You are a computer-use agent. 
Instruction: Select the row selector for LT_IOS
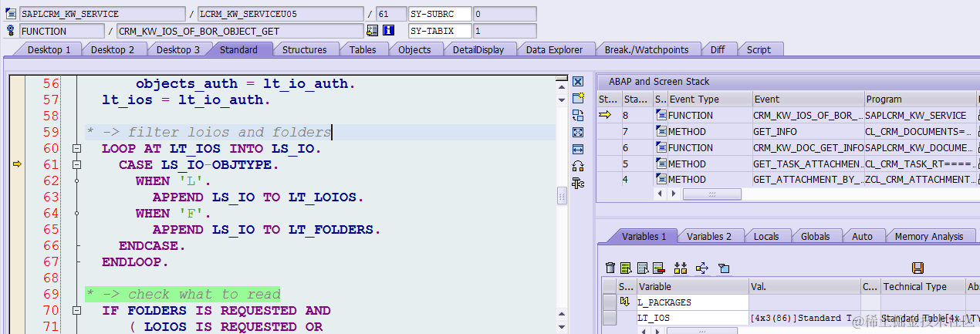click(610, 318)
